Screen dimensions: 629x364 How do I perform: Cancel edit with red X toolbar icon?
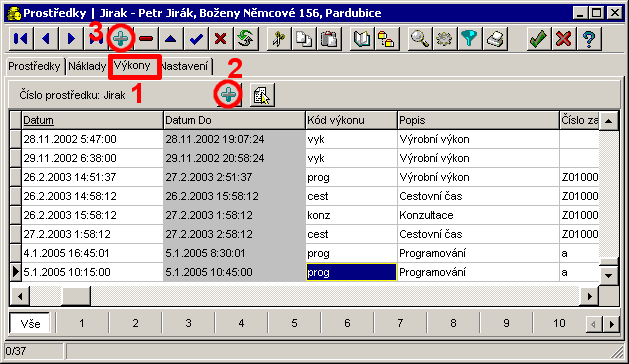click(221, 39)
